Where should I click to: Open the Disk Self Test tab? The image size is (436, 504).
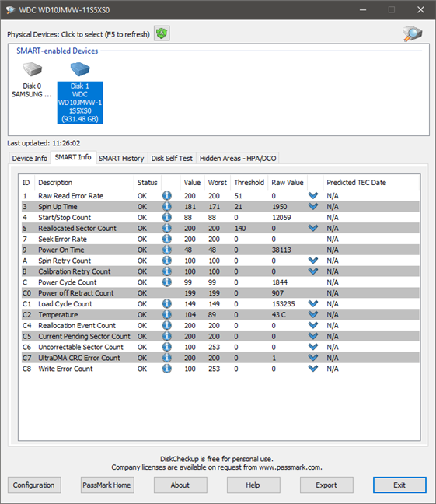(x=172, y=158)
